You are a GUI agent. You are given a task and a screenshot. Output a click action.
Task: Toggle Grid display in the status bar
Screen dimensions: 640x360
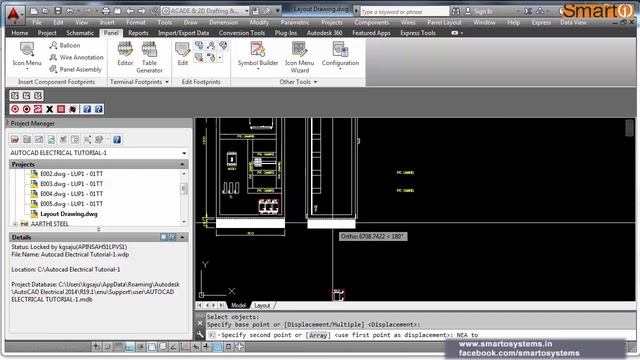(x=118, y=347)
